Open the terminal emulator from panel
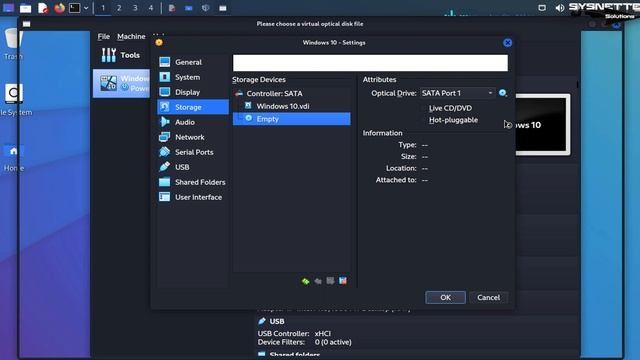Image resolution: width=640 pixels, height=360 pixels. pos(74,8)
